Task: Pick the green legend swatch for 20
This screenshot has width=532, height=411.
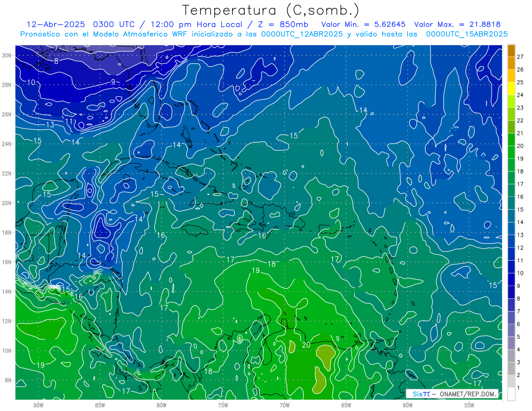Action: [511, 140]
